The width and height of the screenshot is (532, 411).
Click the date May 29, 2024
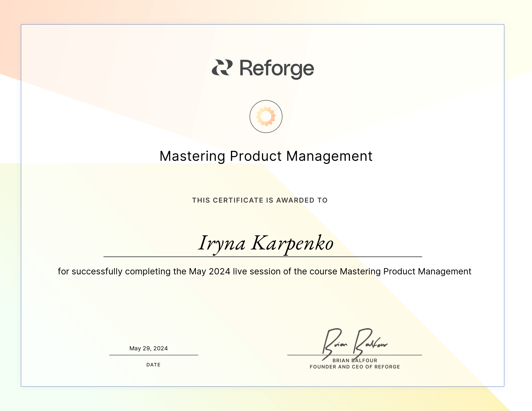pos(148,348)
